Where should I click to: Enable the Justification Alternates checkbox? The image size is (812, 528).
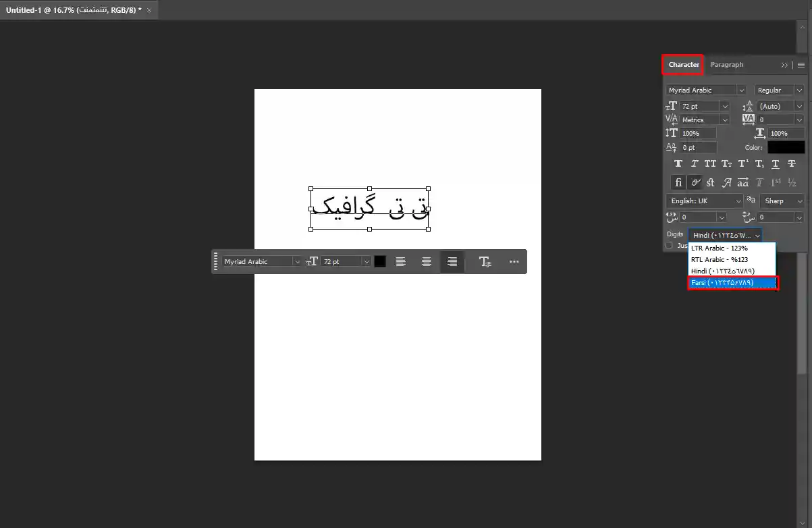(x=670, y=246)
